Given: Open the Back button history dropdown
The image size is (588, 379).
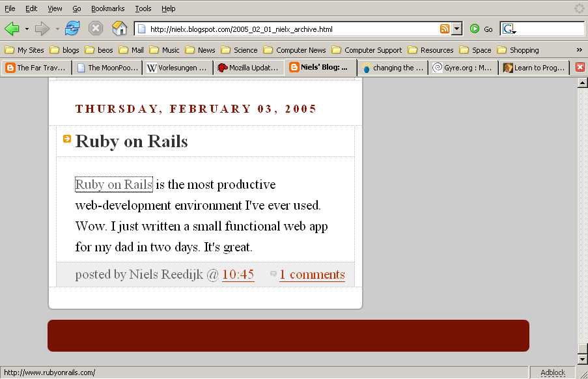Looking at the screenshot, I should coord(27,29).
